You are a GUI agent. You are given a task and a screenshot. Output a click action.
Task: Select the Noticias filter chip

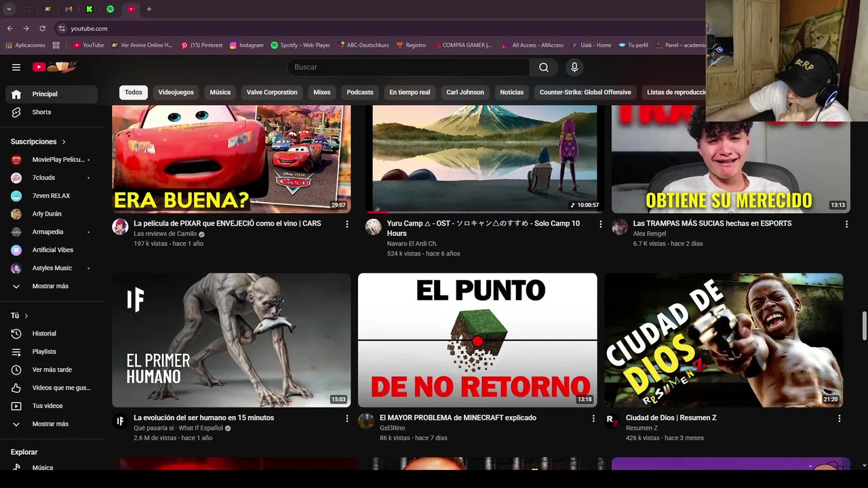point(512,92)
